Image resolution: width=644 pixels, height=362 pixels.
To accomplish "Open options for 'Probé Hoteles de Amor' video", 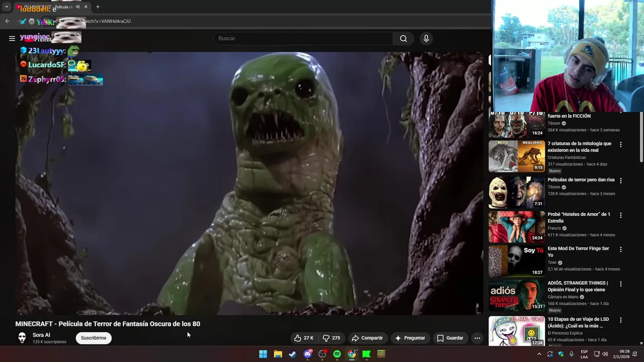I will point(620,215).
